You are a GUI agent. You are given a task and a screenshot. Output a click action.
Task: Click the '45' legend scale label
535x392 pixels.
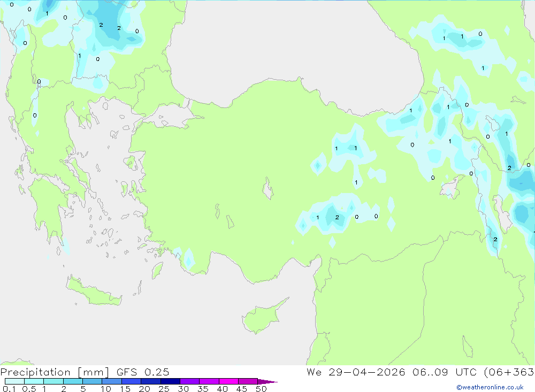pyautogui.click(x=242, y=389)
